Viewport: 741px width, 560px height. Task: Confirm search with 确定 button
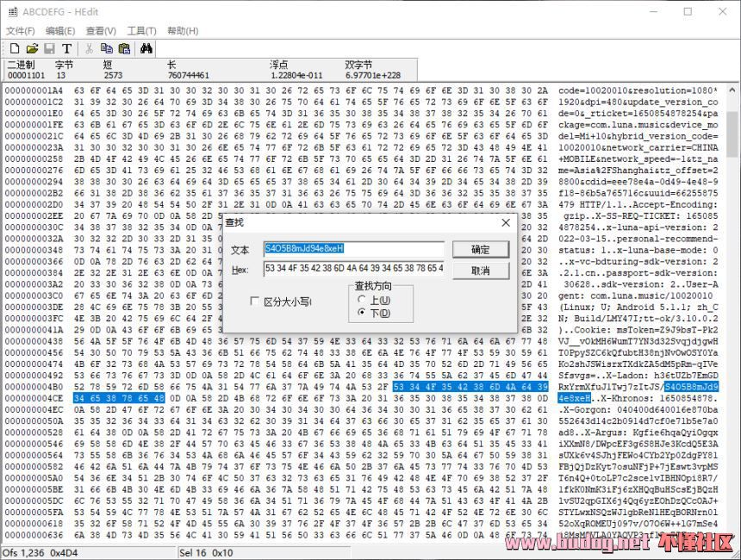(481, 250)
